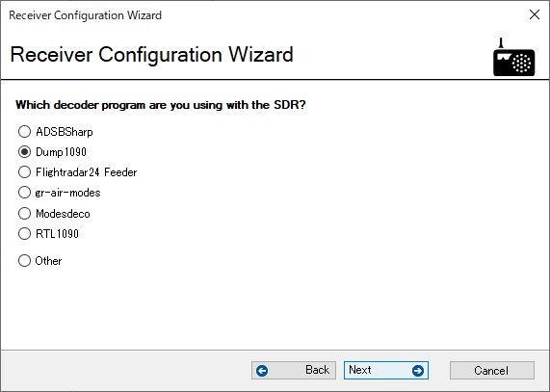
Task: Click the RTL1090 label text
Action: click(x=57, y=233)
